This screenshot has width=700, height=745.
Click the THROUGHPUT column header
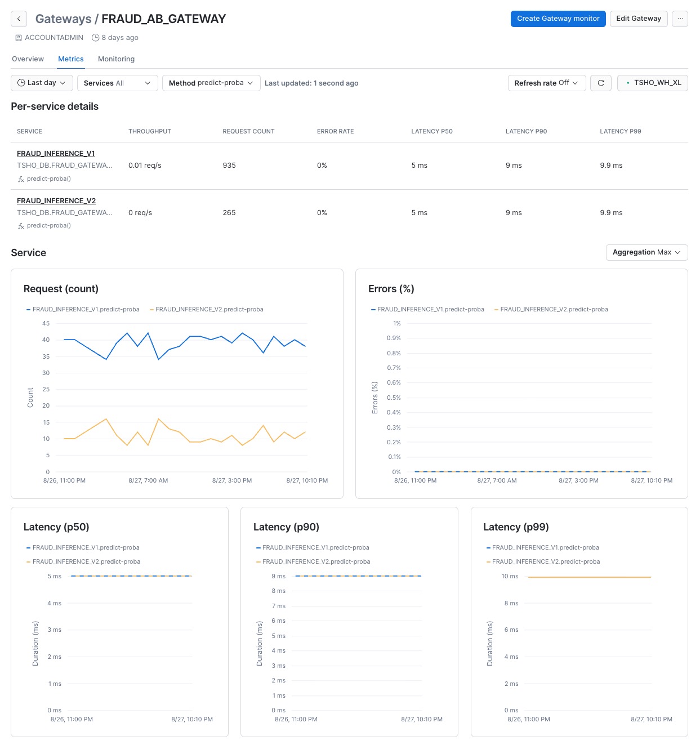(x=150, y=131)
